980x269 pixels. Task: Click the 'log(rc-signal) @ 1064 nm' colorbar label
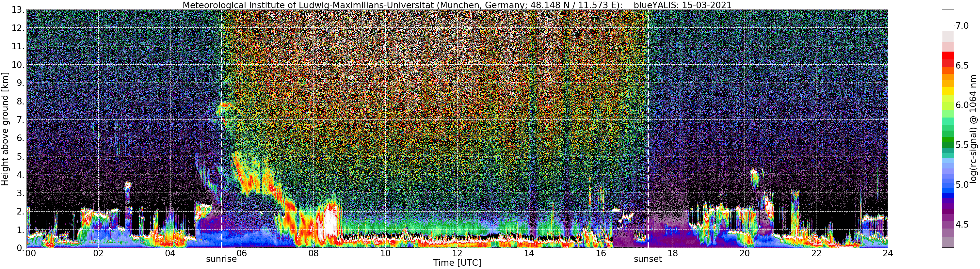[x=974, y=129]
